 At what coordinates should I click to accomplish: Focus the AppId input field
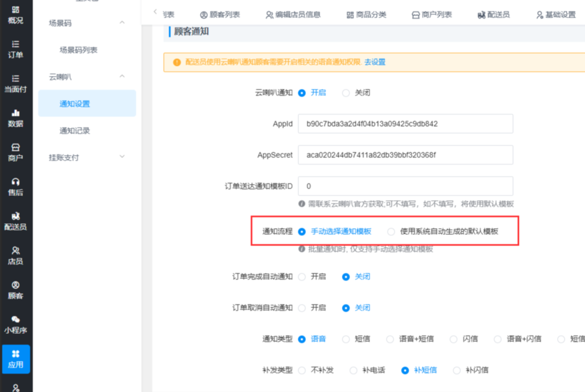pyautogui.click(x=406, y=124)
